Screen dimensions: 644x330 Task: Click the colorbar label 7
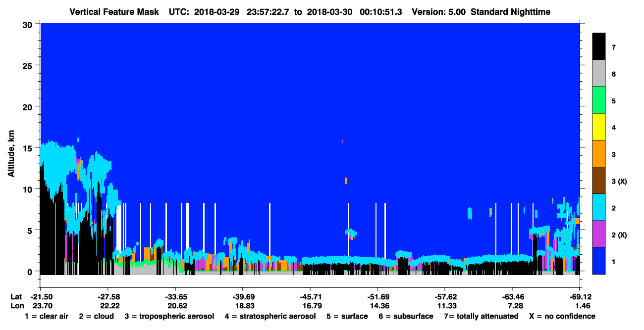click(x=613, y=47)
